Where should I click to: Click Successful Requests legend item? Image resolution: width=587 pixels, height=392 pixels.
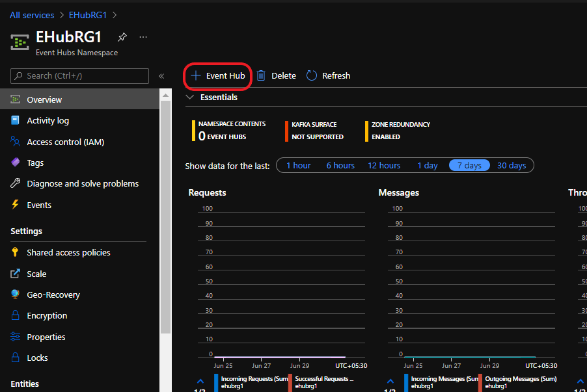(x=321, y=382)
